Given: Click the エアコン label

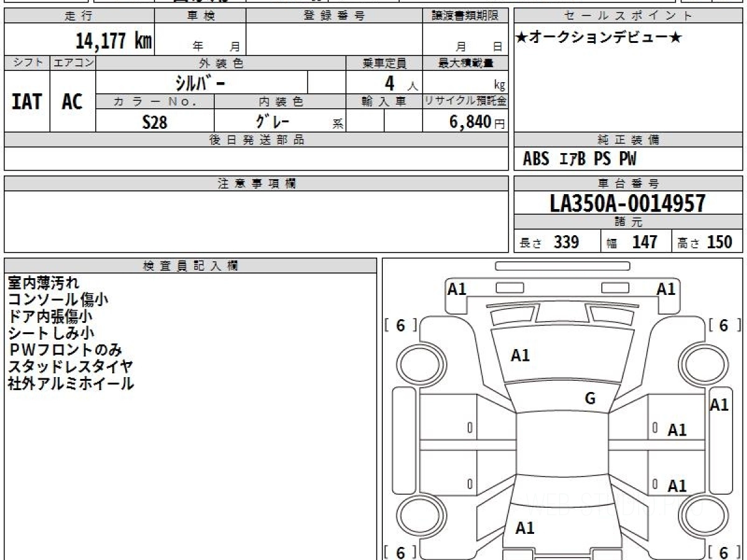Looking at the screenshot, I should point(73,63).
